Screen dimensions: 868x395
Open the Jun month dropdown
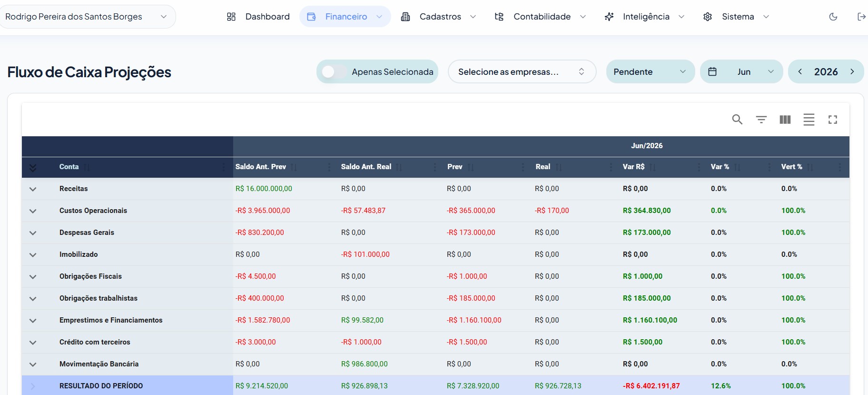(741, 71)
